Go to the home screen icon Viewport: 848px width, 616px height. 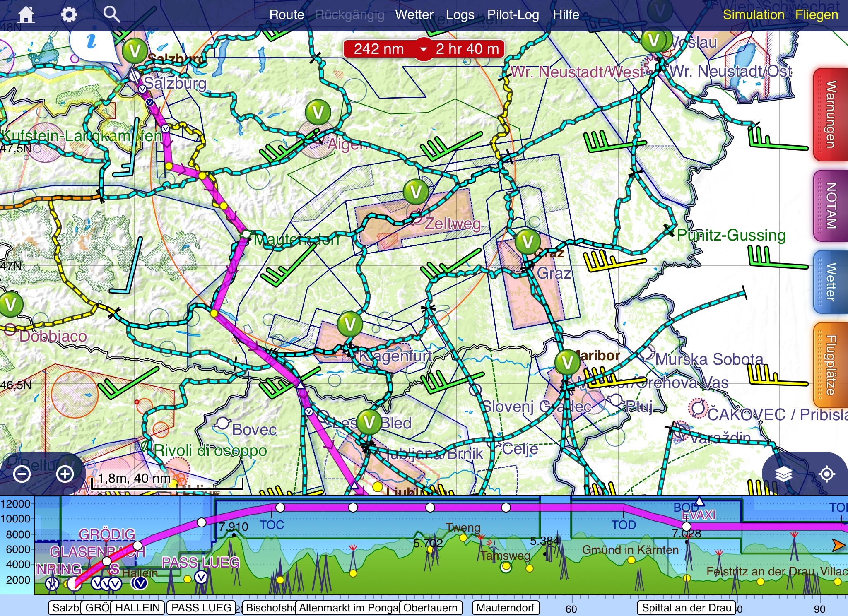pos(26,15)
